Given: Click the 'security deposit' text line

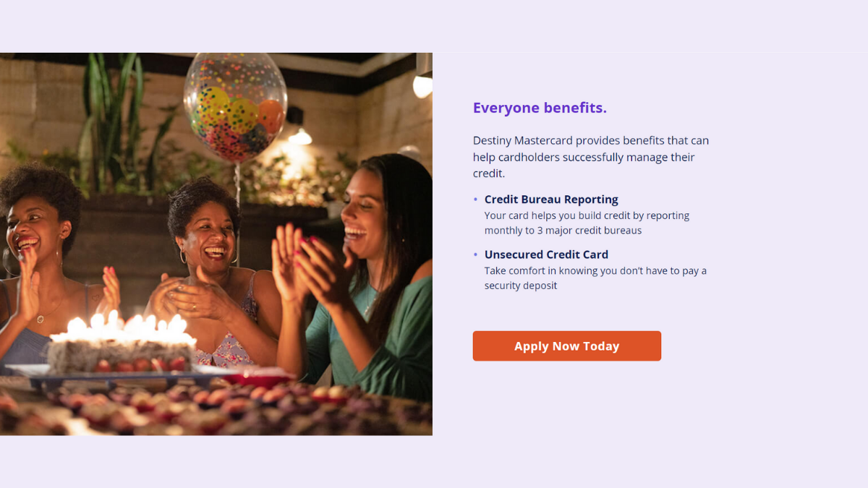Looking at the screenshot, I should [521, 286].
